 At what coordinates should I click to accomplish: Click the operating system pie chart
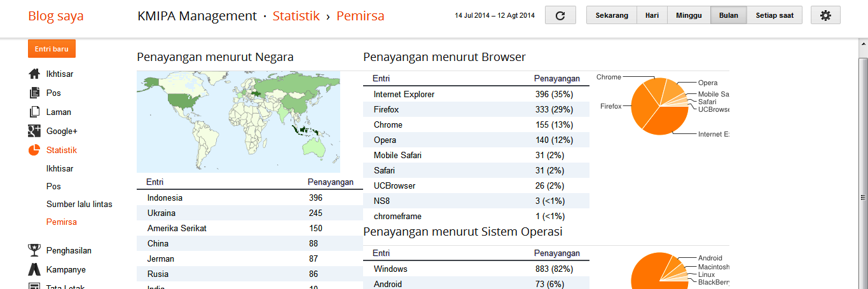pyautogui.click(x=659, y=271)
